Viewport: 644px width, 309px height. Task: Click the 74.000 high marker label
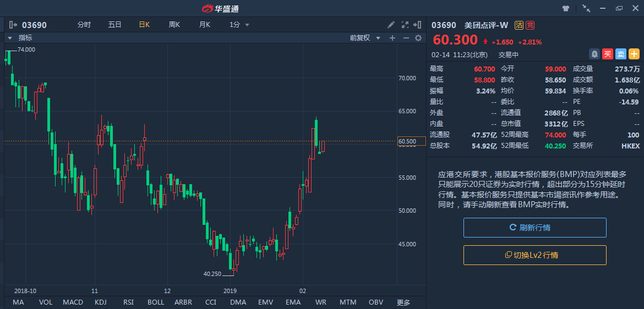tap(26, 49)
